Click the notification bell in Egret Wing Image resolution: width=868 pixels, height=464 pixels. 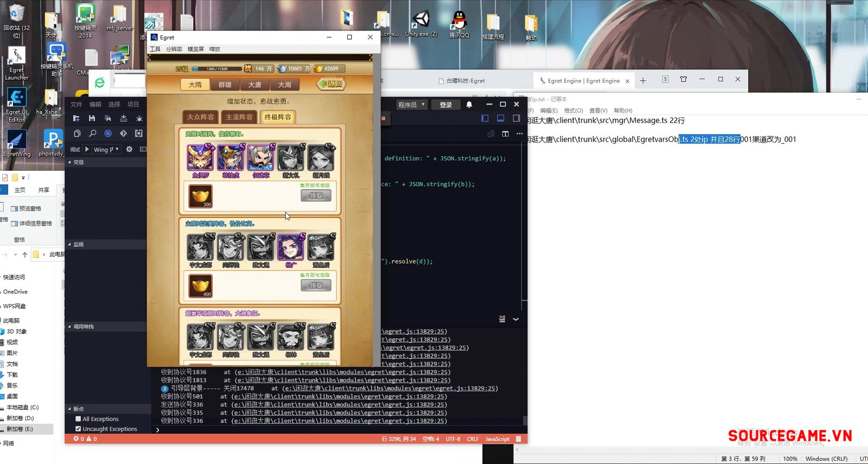(469, 105)
